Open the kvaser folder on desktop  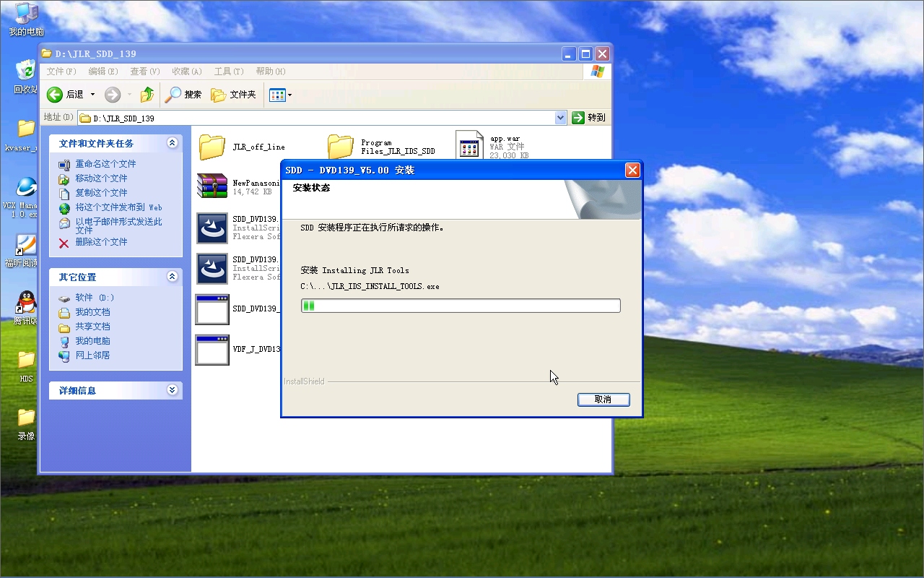(x=26, y=134)
